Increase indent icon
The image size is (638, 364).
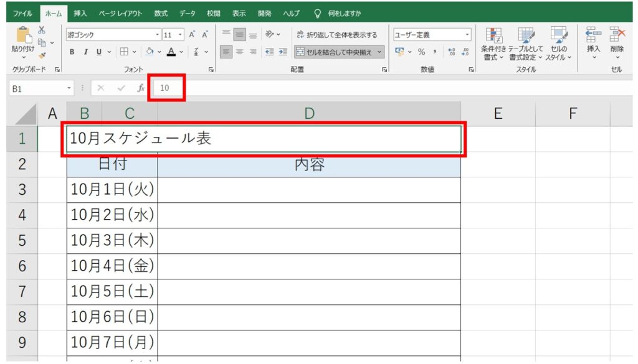[x=283, y=52]
